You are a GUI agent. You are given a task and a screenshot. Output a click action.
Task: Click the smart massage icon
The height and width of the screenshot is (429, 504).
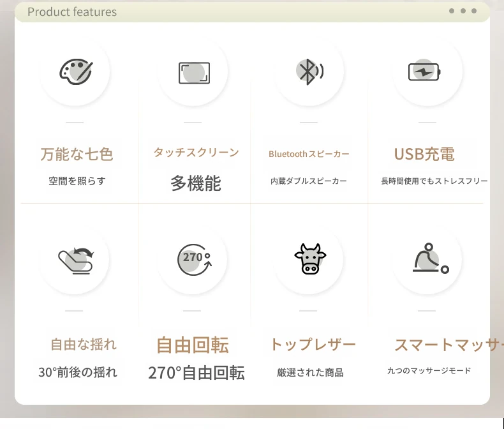click(x=429, y=260)
